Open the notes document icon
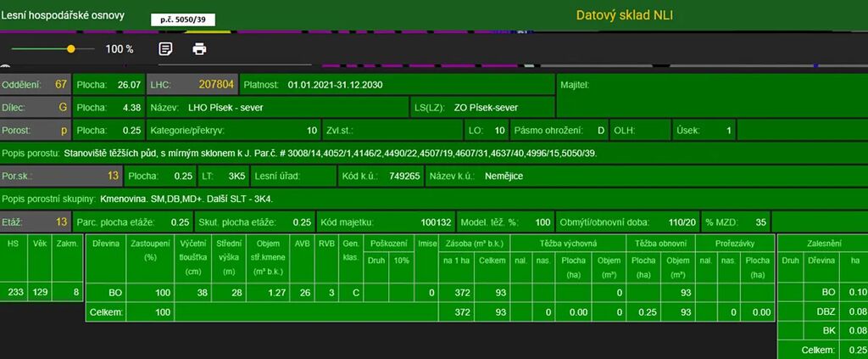 point(166,48)
